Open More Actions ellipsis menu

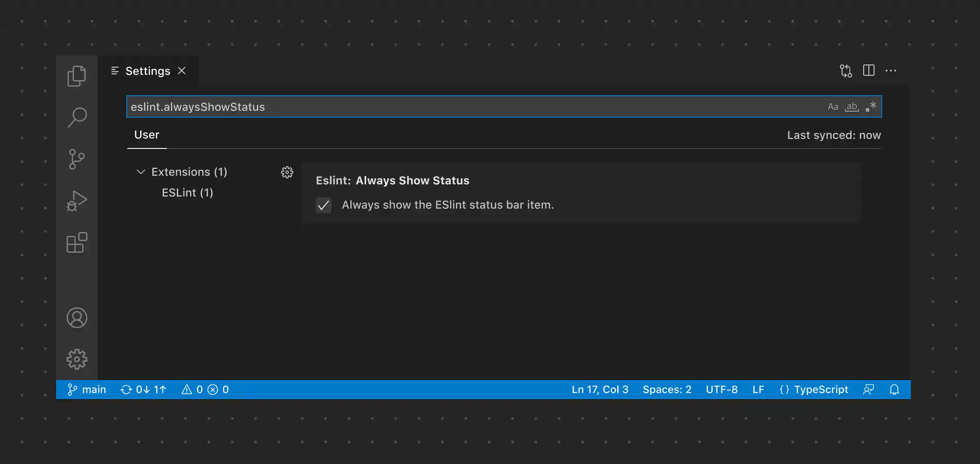[891, 71]
